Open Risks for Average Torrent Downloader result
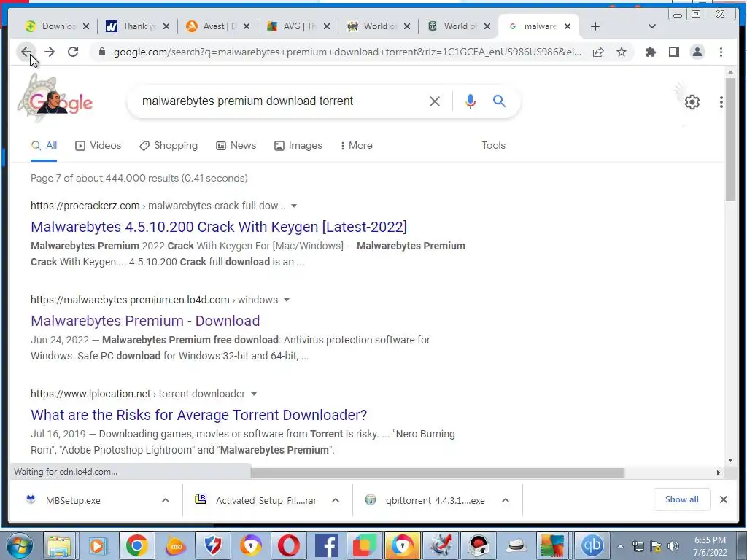The image size is (747, 560). (x=198, y=415)
